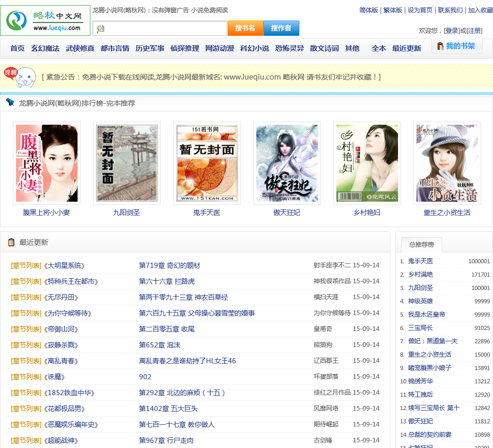Click the magnifier icon in the search box
Image resolution: width=493 pixels, height=448 pixels.
(x=100, y=29)
